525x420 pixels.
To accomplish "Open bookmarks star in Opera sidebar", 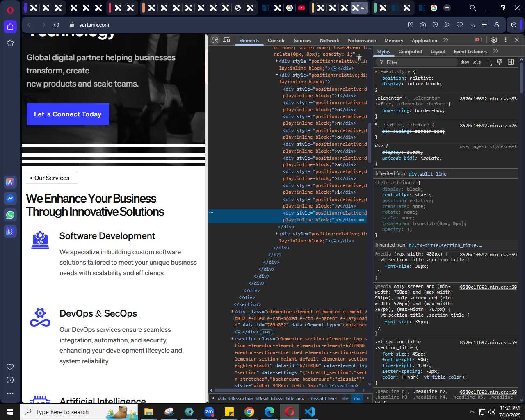I will [x=10, y=43].
